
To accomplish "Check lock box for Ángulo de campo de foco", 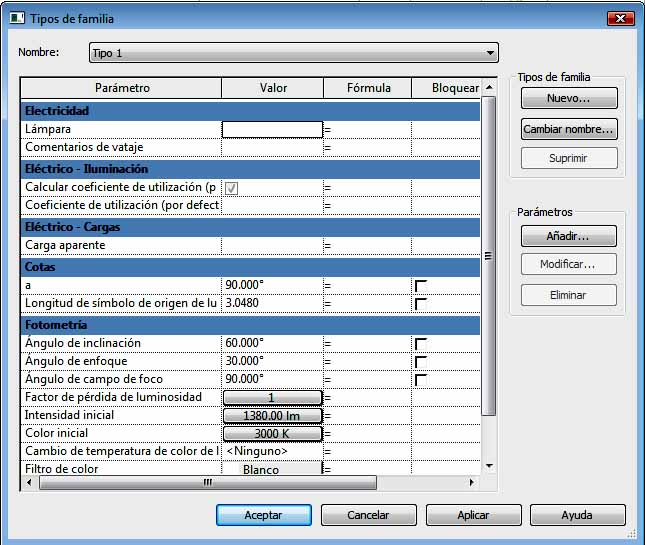I will 421,380.
